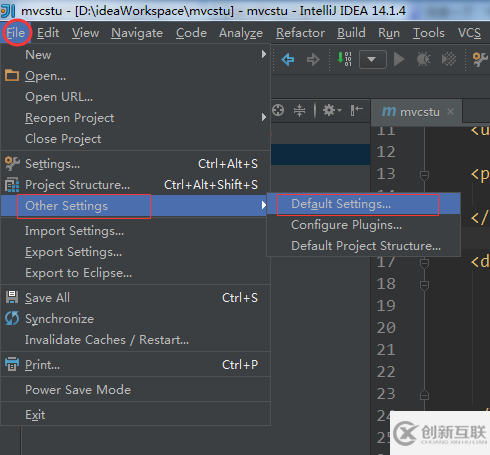Select Open URL... menu entry
490x455 pixels.
135,97
